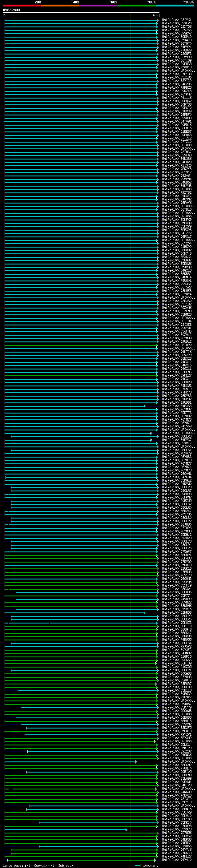Click the cyan ~100% identity legend segment
197x868 pixels.
click(175, 6)
